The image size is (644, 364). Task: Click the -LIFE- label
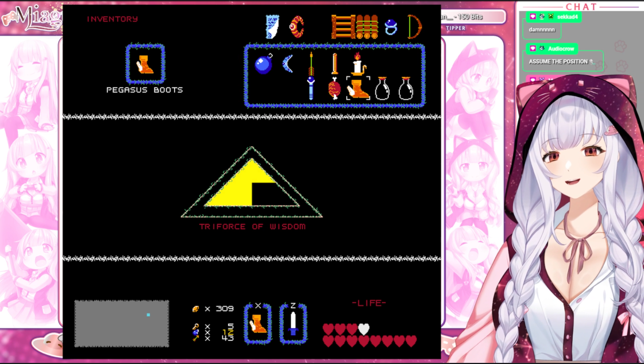click(x=369, y=303)
